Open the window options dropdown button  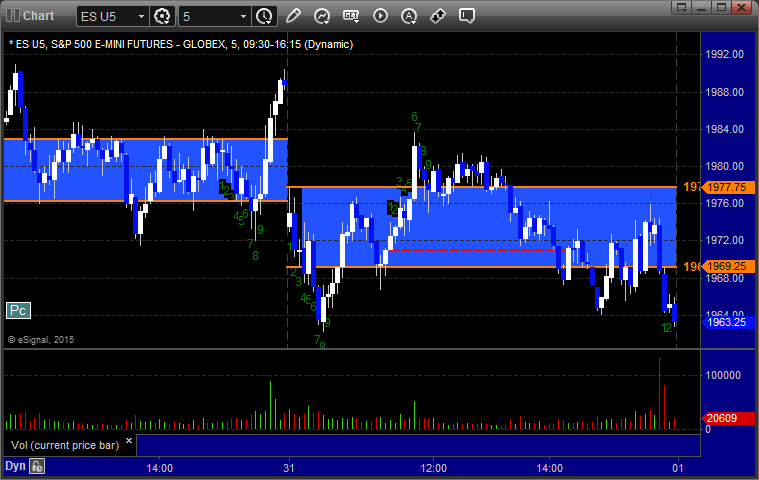682,7
